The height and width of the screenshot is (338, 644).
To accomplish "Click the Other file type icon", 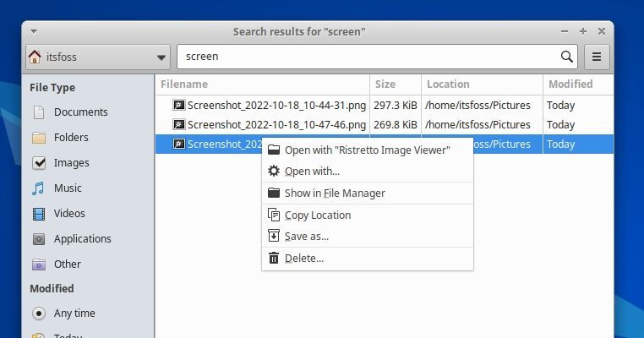I will tap(39, 264).
